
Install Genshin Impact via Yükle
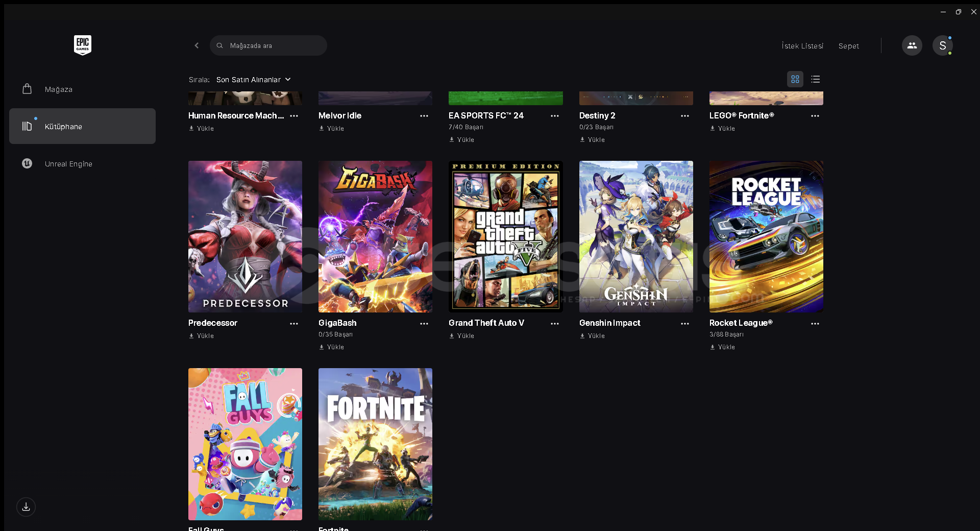[x=592, y=336]
